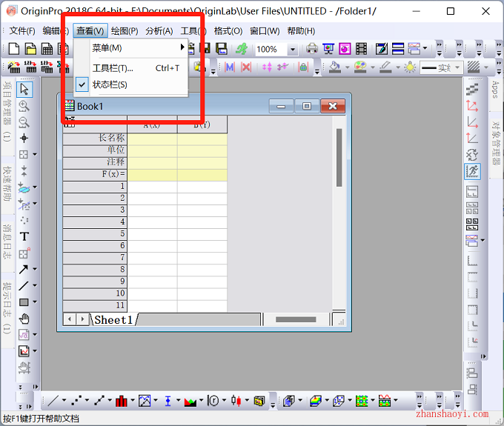Toggle the Status Bar (状态栏) checkmark
504x426 pixels.
click(x=82, y=84)
